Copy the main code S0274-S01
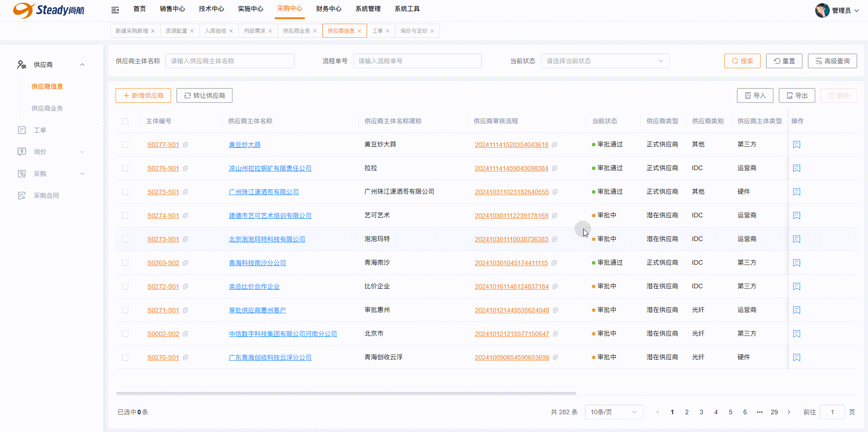868x432 pixels. click(185, 216)
